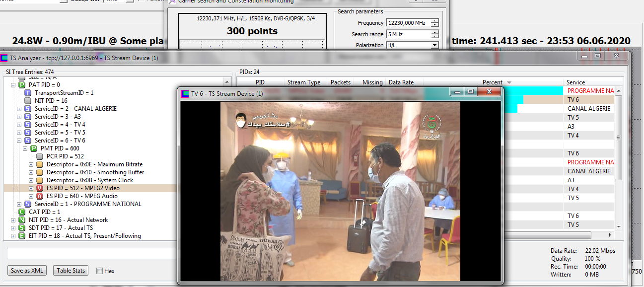The width and height of the screenshot is (644, 287).
Task: Click the NIT PID = 16 Actual Network icon
Action: [x=22, y=220]
